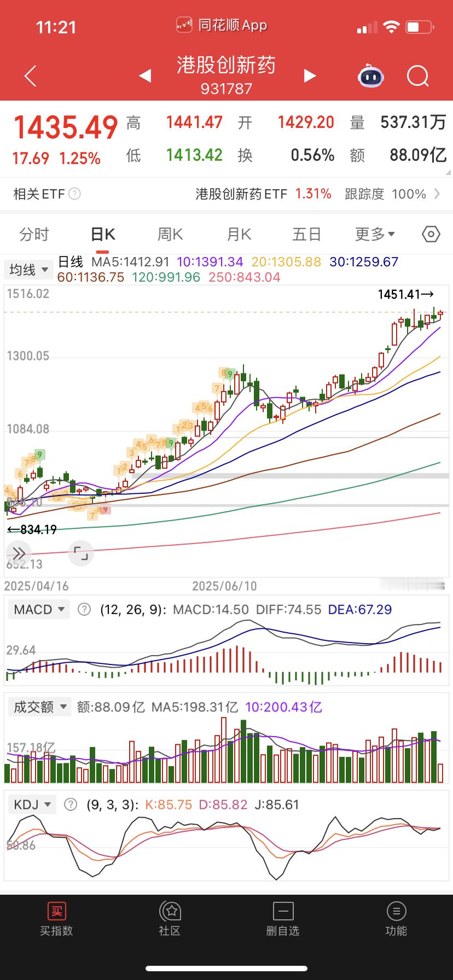This screenshot has height=980, width=453.
Task: Open chart settings hexagon icon
Action: pyautogui.click(x=431, y=235)
